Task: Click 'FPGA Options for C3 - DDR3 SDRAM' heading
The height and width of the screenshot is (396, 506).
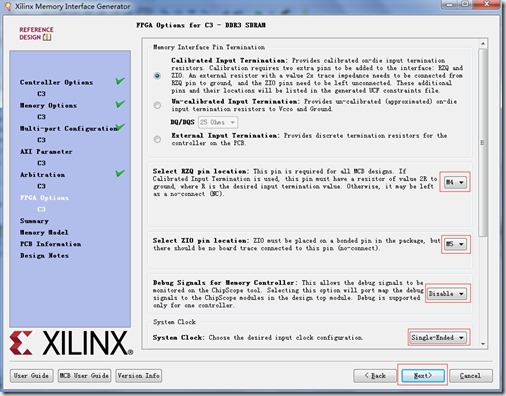Action: tap(201, 25)
